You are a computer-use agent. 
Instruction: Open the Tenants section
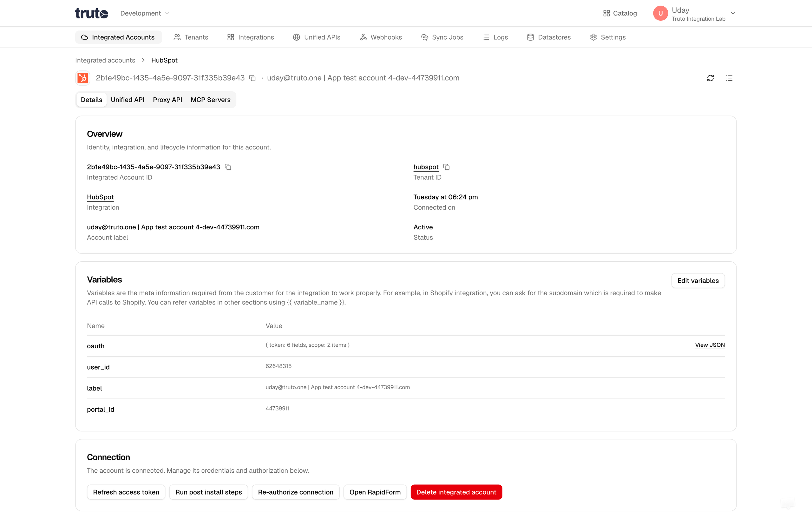tap(191, 37)
